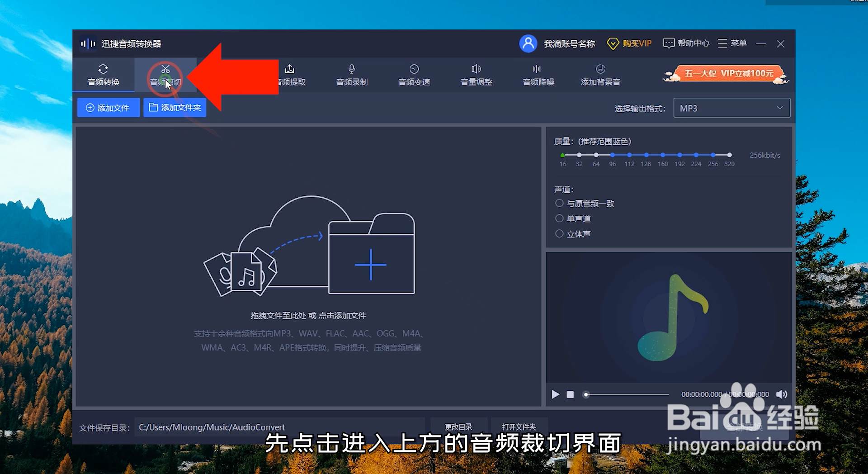Set quality slider to 64 kbit/s
Screen dimensions: 868x474
596,155
